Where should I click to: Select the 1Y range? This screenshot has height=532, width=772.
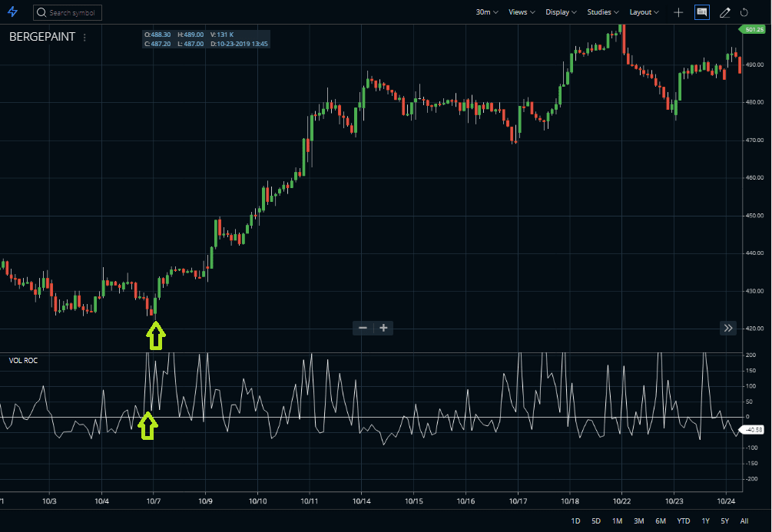(x=705, y=520)
